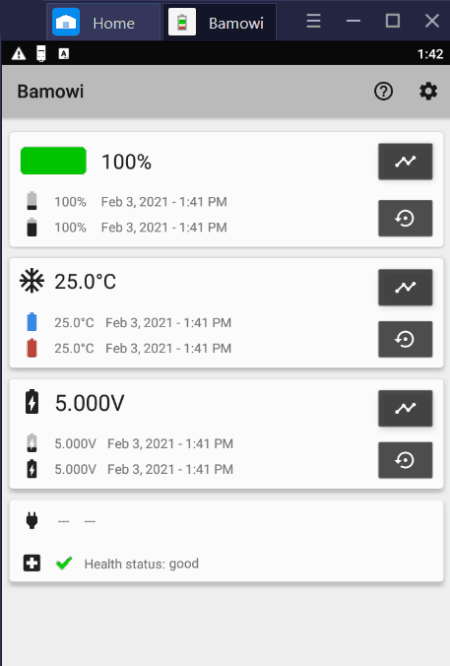Click the snowflake temperature icon
This screenshot has height=666, width=450.
(32, 281)
